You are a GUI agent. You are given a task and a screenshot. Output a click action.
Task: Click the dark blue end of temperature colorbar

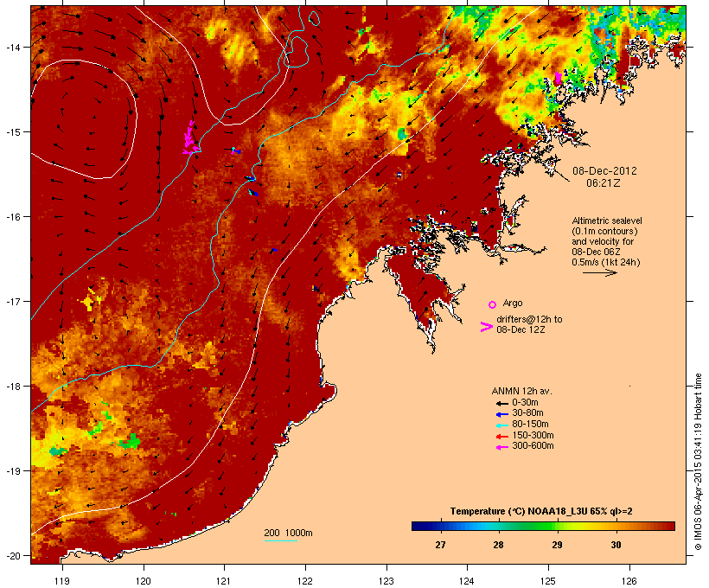click(x=420, y=526)
